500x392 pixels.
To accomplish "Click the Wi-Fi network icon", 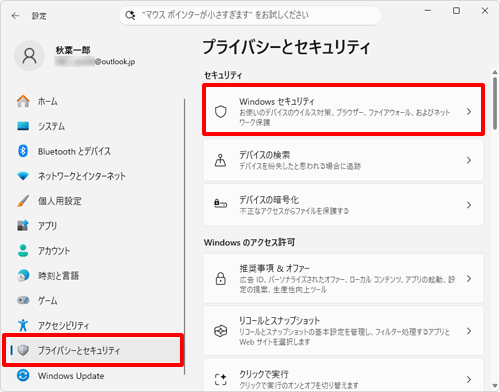I will tap(23, 176).
